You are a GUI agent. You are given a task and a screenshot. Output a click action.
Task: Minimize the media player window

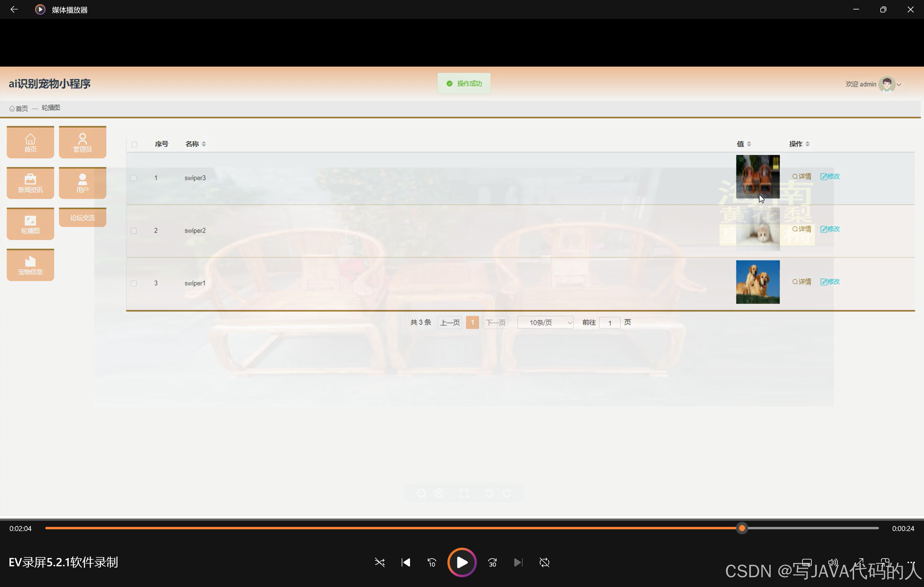pos(856,9)
